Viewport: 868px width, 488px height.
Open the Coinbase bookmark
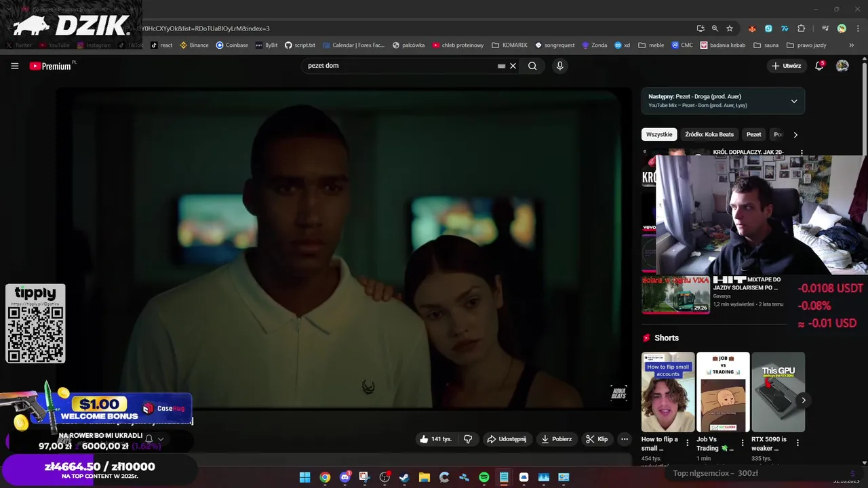click(x=232, y=45)
